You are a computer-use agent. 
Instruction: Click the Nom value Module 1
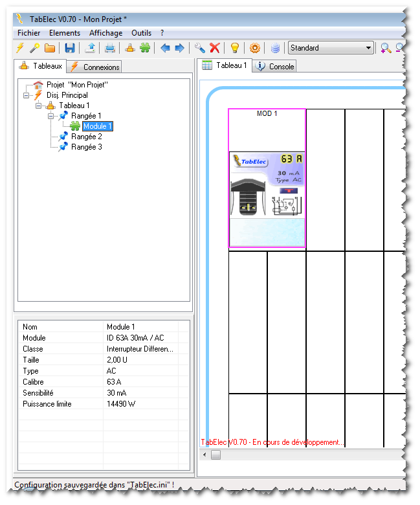tap(120, 327)
